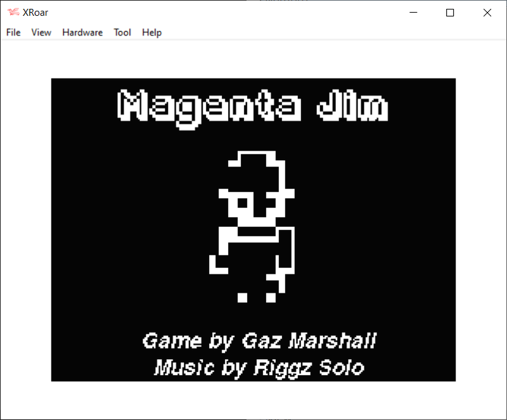Click the Music by Riggz Solo credit
The image size is (507, 420).
[x=259, y=367]
